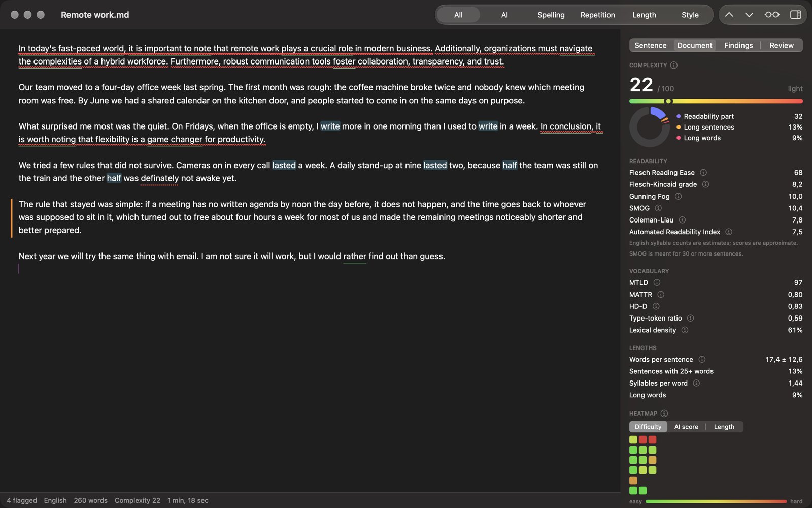The width and height of the screenshot is (812, 508).
Task: Open info for Complexity heading
Action: pos(674,65)
